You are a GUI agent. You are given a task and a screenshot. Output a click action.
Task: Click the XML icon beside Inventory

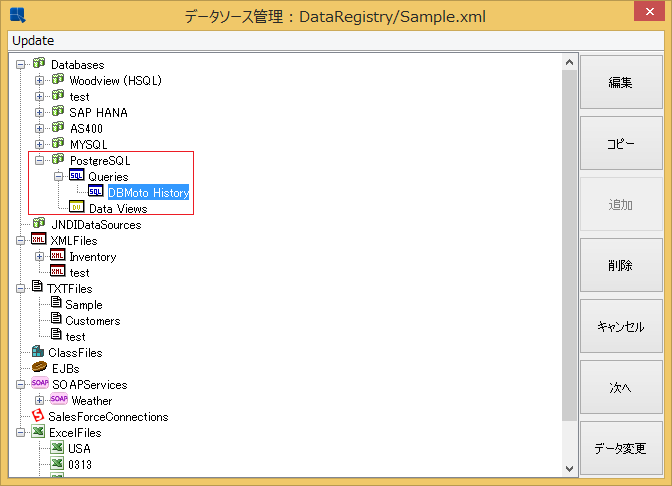[x=57, y=255]
